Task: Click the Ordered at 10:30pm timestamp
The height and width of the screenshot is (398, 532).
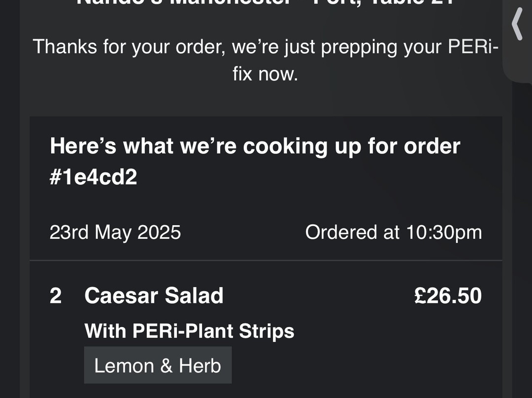Action: point(393,232)
